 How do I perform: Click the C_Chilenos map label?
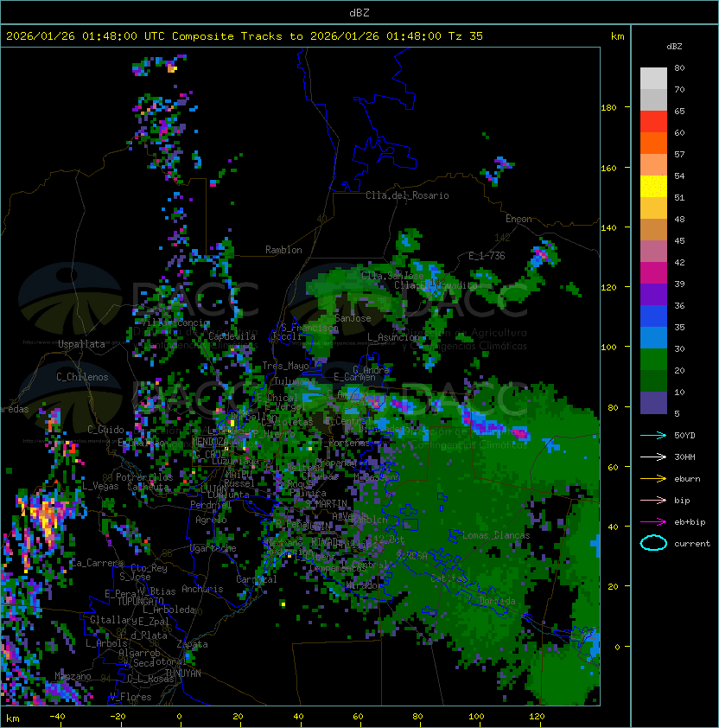tap(82, 377)
